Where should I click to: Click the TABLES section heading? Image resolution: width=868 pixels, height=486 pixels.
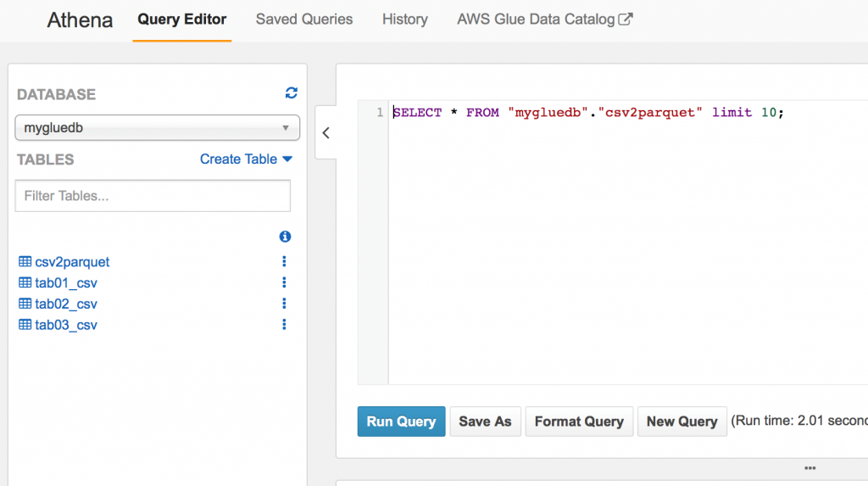[46, 159]
